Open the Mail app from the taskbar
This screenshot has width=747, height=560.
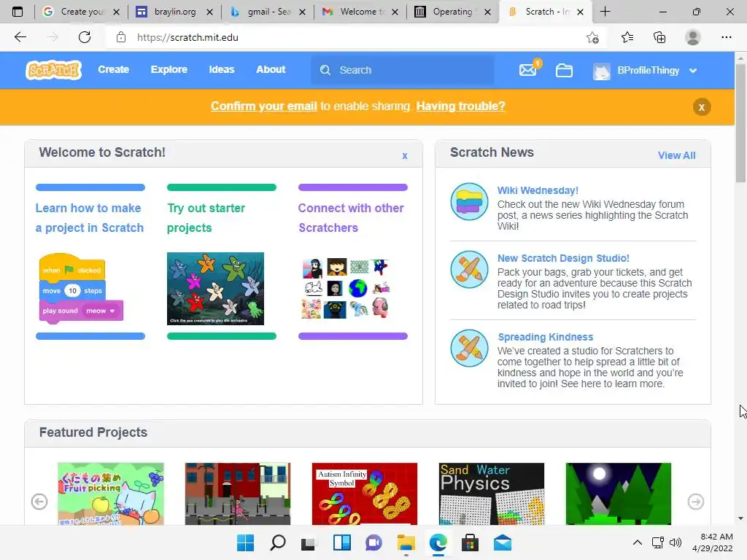[x=502, y=542]
